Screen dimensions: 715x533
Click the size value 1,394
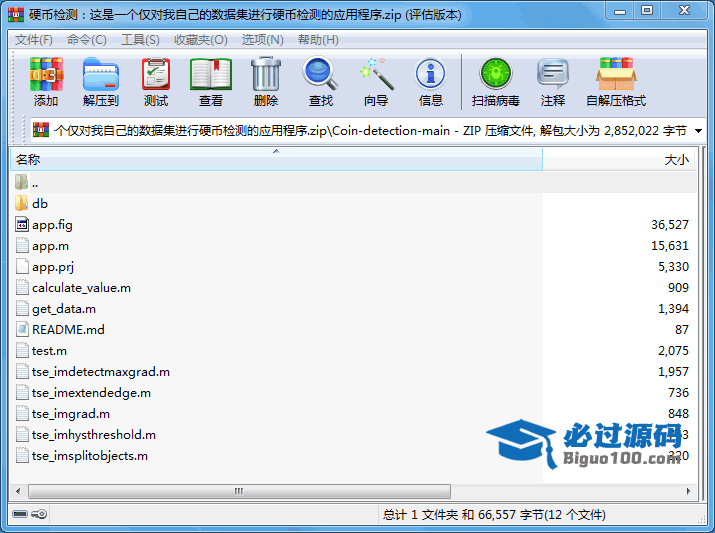coord(673,309)
